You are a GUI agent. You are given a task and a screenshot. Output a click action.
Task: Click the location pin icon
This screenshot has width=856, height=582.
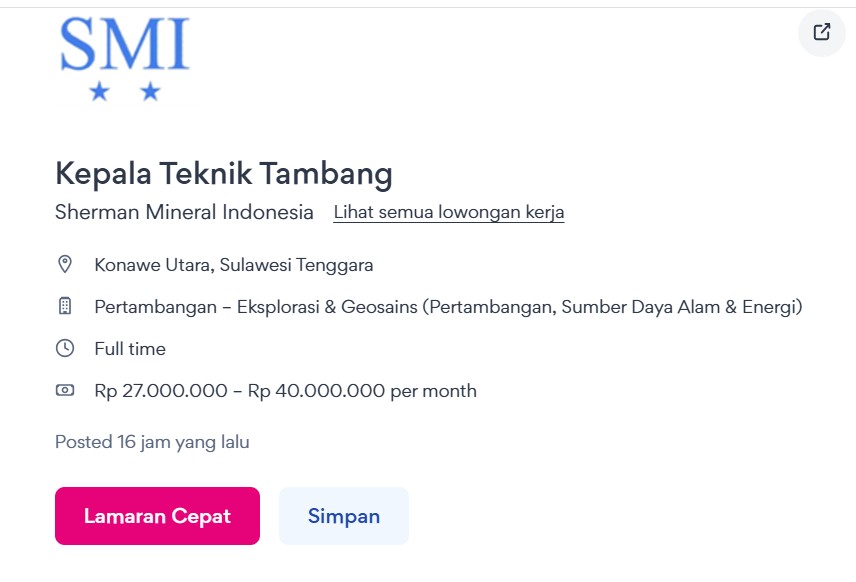click(65, 264)
